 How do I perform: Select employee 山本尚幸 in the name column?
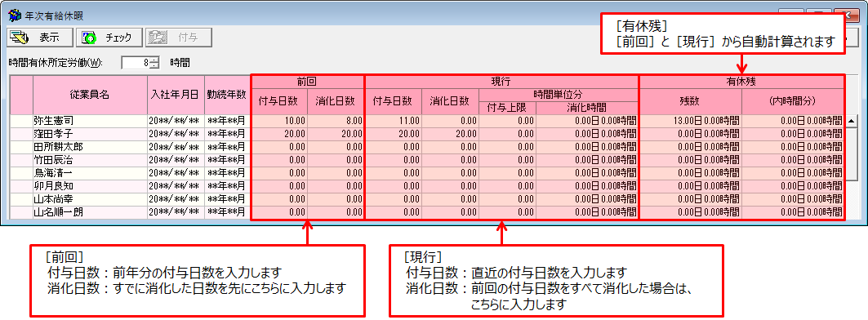click(91, 198)
